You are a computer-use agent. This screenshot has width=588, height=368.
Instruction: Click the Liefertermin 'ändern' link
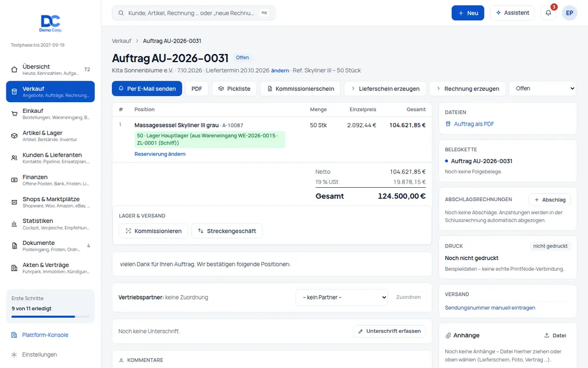click(280, 71)
